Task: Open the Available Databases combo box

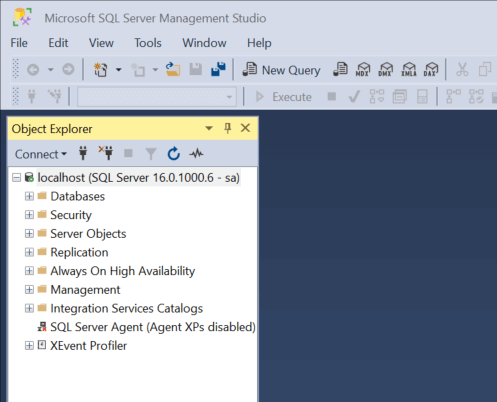Action: click(x=157, y=97)
